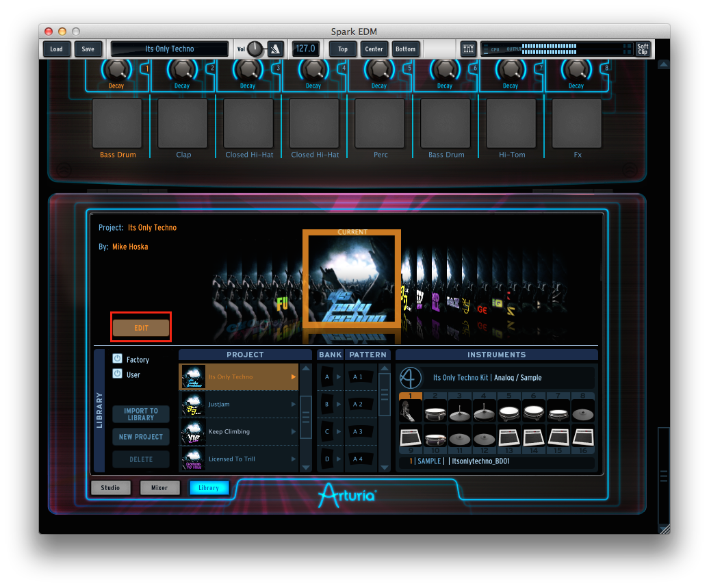Expand bank B arrow

(x=338, y=405)
